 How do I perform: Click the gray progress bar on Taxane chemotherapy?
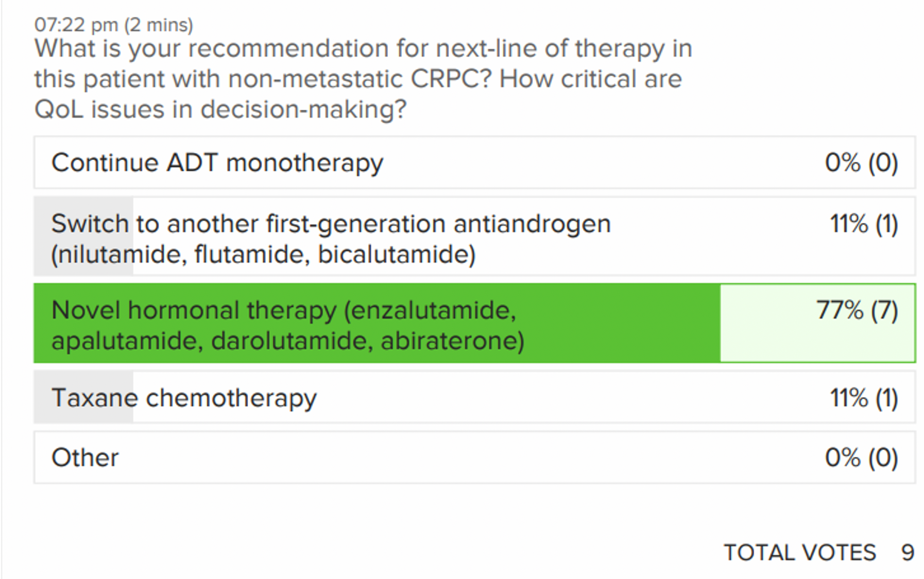[x=83, y=397]
